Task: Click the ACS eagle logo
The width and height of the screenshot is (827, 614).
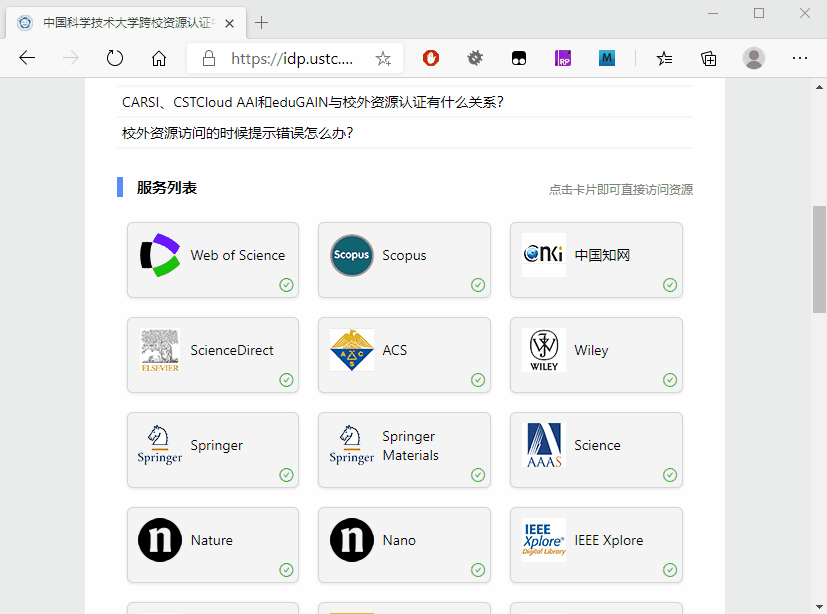Action: point(352,350)
